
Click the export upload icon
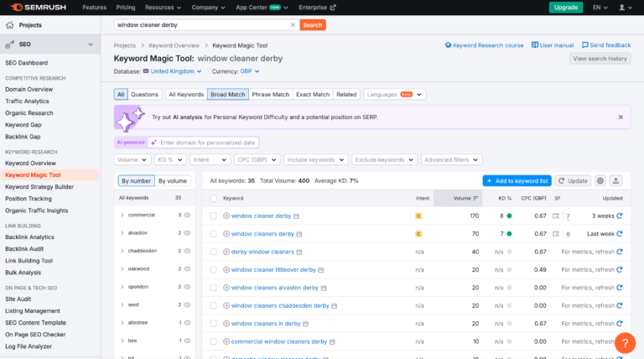pos(615,180)
